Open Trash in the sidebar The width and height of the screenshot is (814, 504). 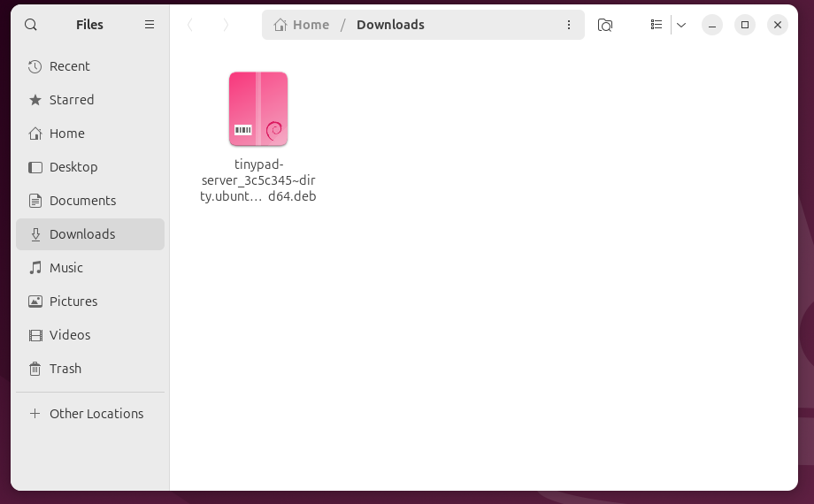(90, 369)
